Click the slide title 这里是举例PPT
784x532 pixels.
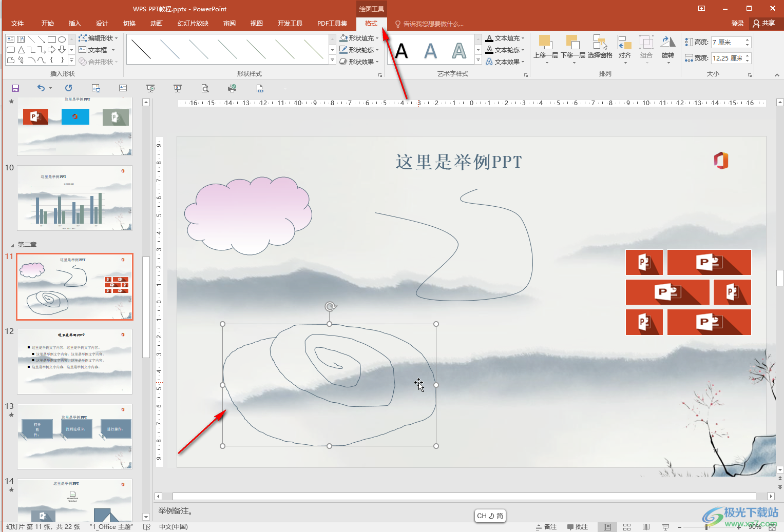tap(458, 162)
